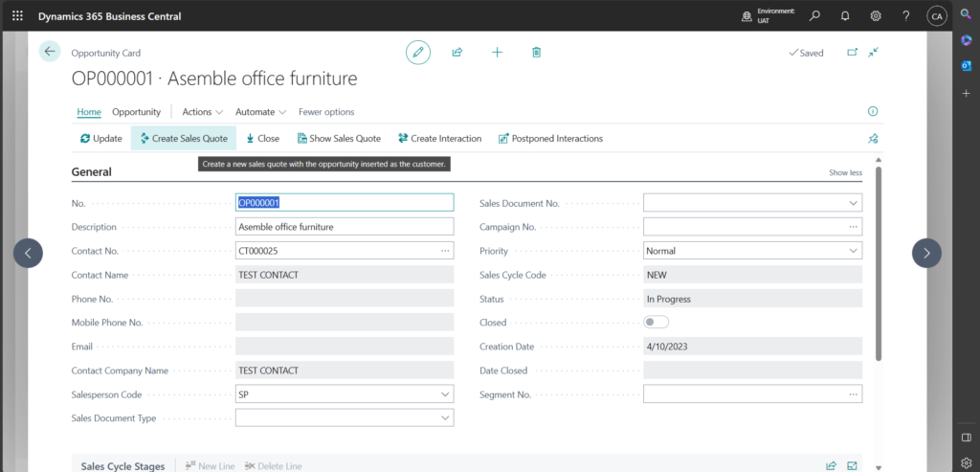980x472 pixels.
Task: Click Fewer options
Action: point(326,112)
